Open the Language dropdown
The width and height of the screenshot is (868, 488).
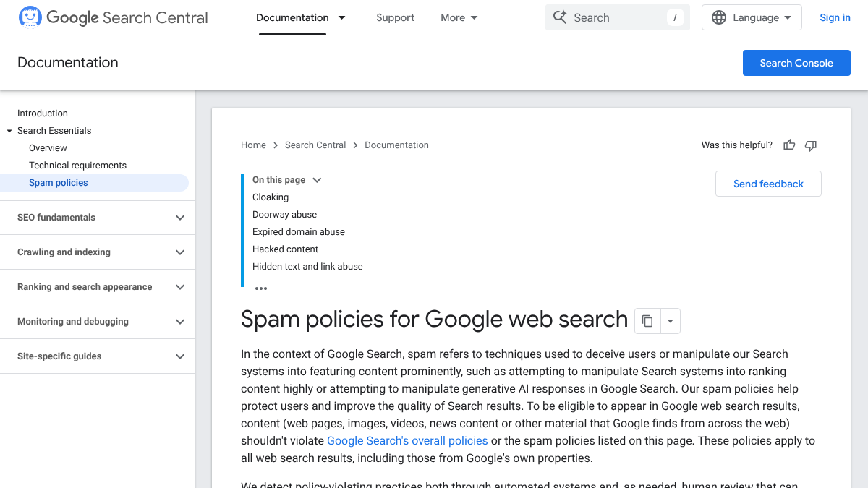(752, 17)
